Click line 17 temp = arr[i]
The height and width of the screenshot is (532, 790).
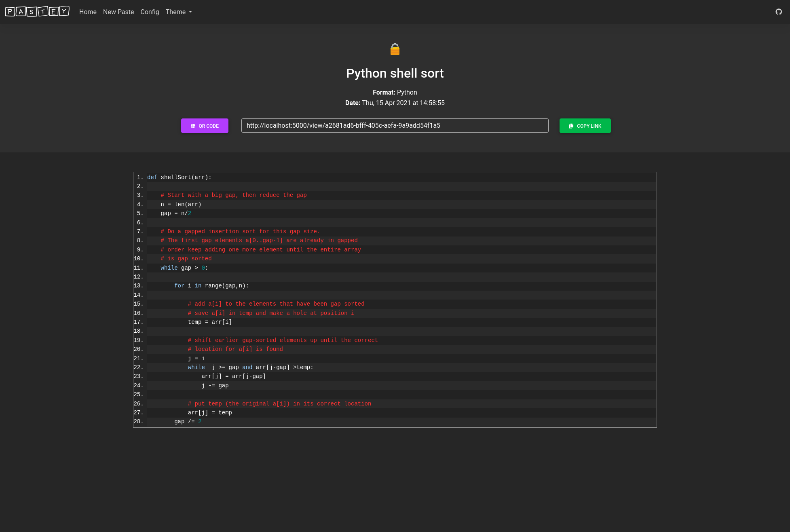[x=209, y=322]
